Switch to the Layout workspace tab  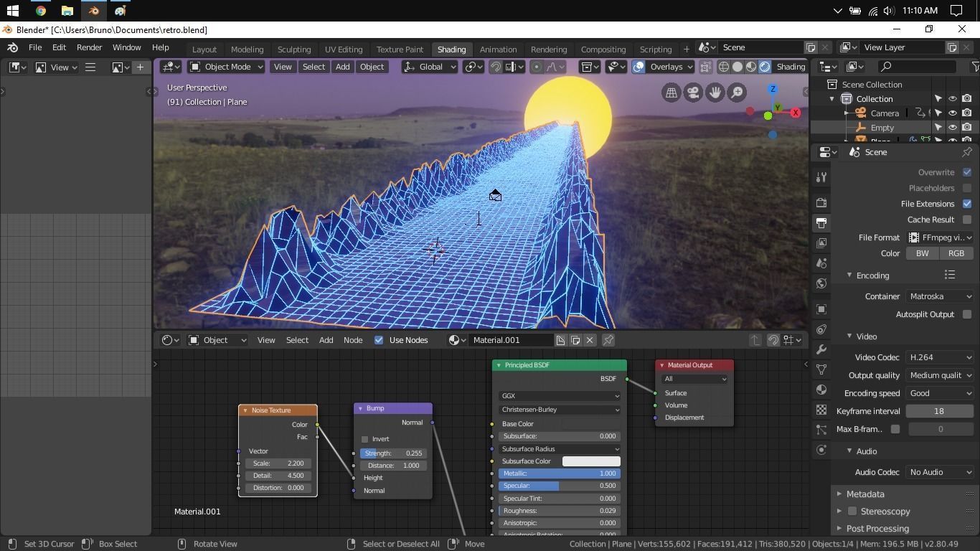204,50
